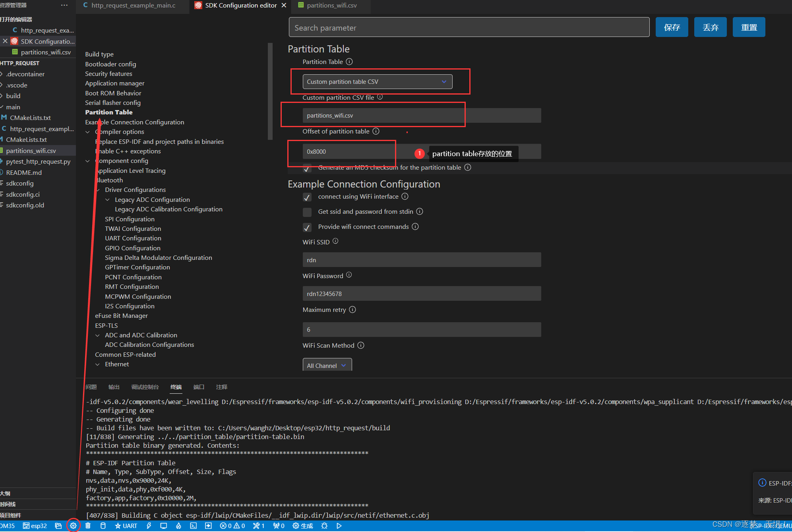Switch to partitions_wifi.csv editor tab
This screenshot has height=532, width=792.
331,6
